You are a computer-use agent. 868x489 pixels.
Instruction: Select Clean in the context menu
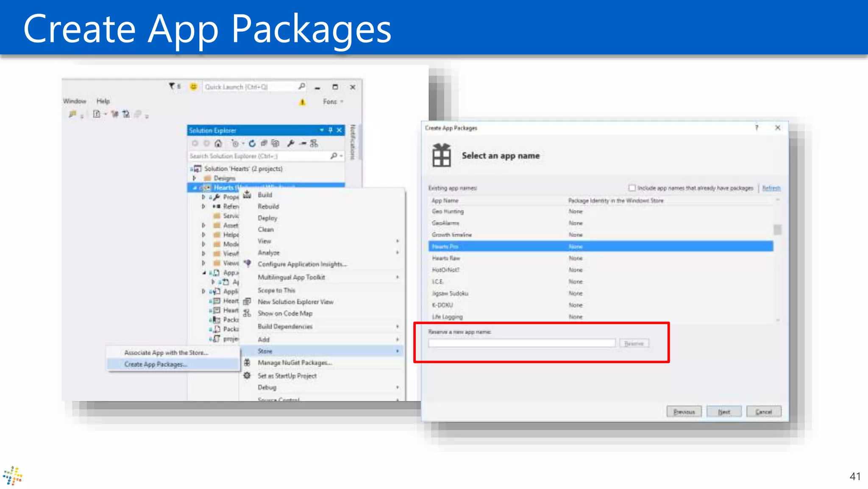point(266,229)
